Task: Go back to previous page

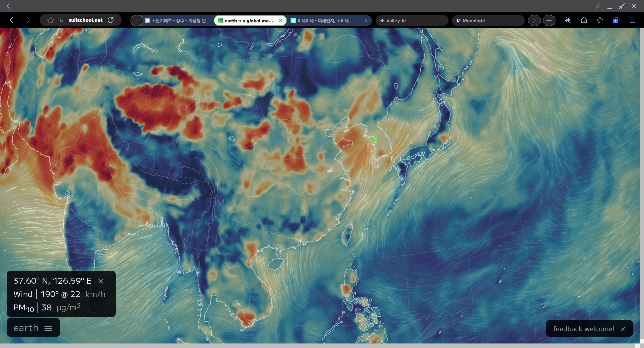Action: tap(12, 20)
